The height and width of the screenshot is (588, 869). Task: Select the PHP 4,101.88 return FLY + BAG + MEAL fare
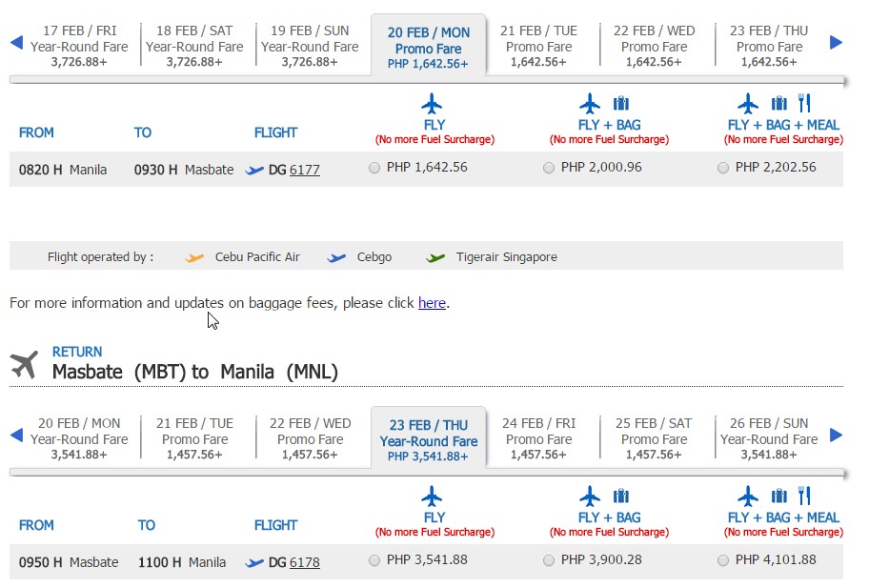(723, 561)
